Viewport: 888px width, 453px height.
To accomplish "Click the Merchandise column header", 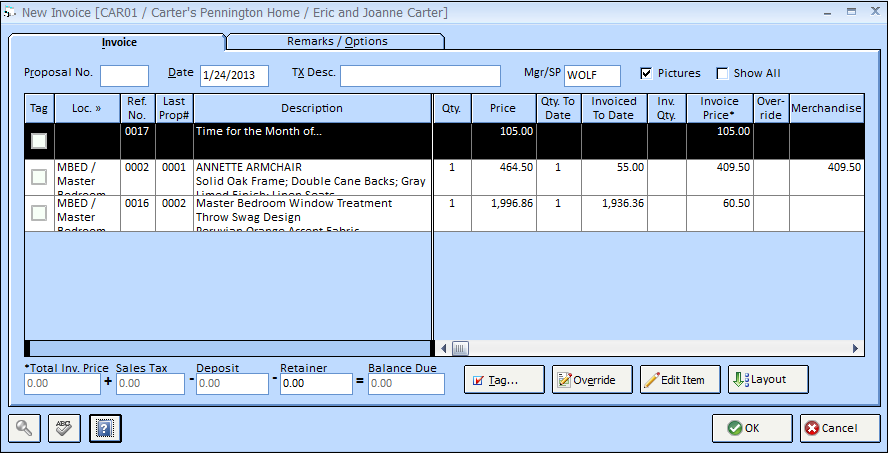I will click(826, 108).
